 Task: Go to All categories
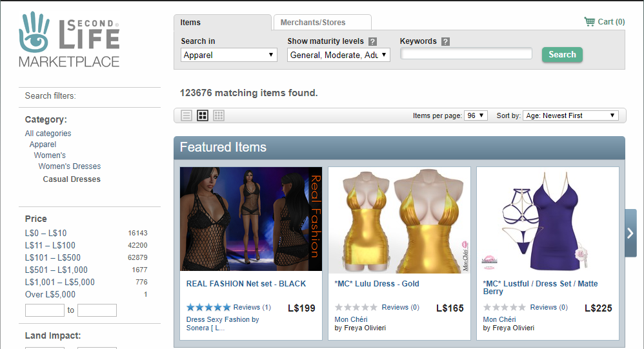click(x=48, y=134)
